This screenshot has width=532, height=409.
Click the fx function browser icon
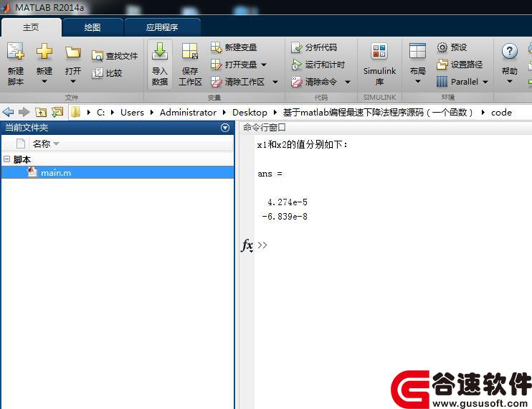click(247, 245)
